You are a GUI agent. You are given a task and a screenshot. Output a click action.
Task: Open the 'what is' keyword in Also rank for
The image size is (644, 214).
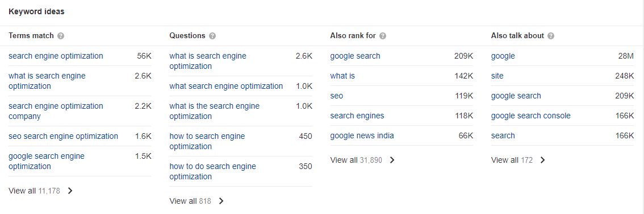(x=342, y=76)
